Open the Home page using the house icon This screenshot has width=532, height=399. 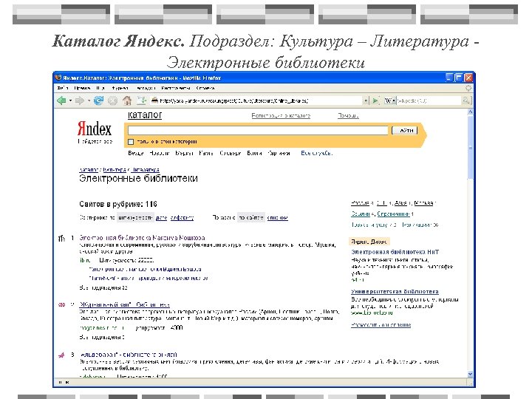pos(127,100)
